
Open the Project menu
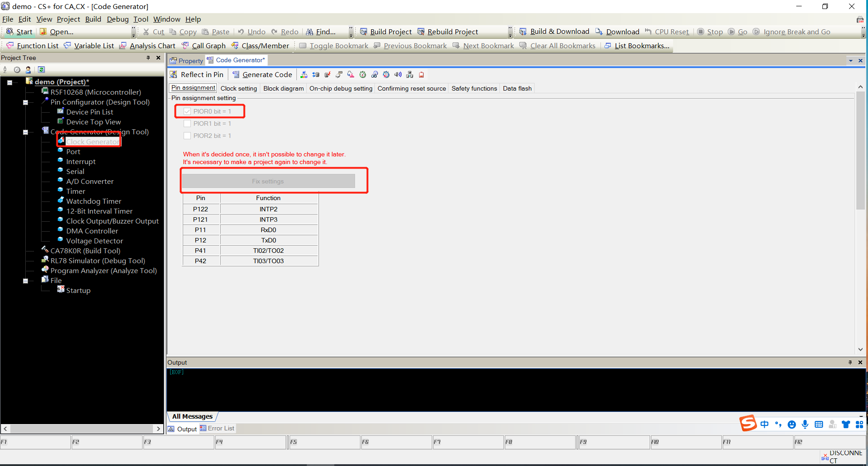pos(68,19)
